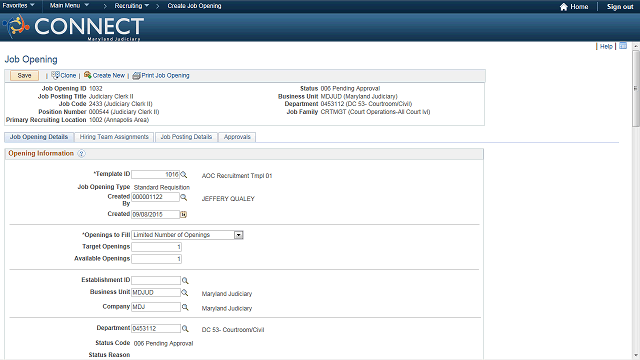
Task: Click 'CRTMGT (Court Operations-All Court M)' text
Action: click(376, 112)
